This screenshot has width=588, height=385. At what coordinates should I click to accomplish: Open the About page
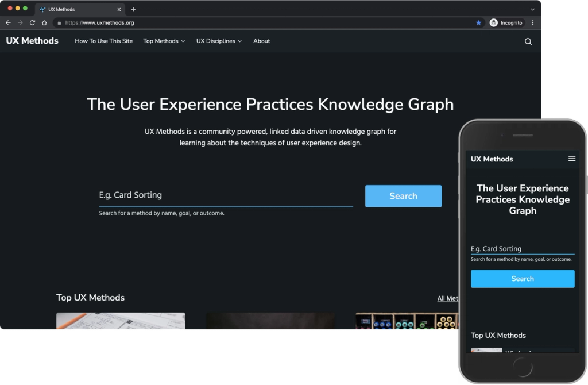point(261,41)
